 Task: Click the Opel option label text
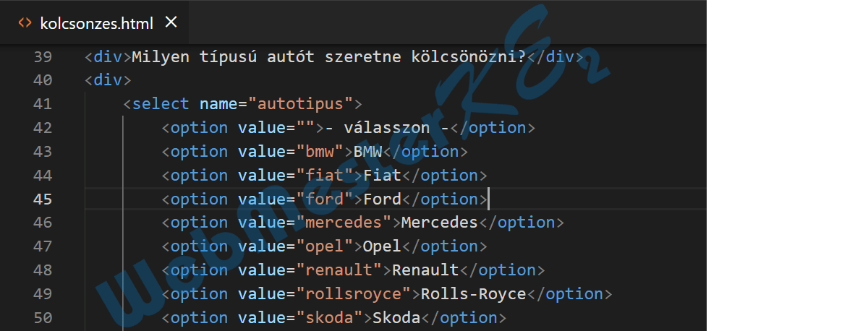(x=382, y=246)
